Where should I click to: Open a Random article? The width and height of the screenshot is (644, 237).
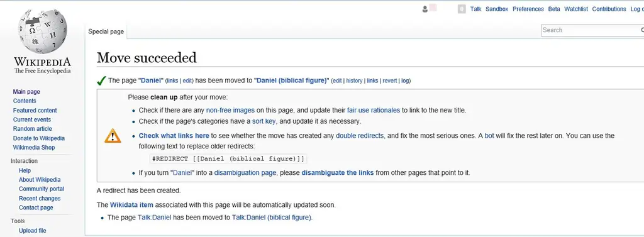point(33,129)
